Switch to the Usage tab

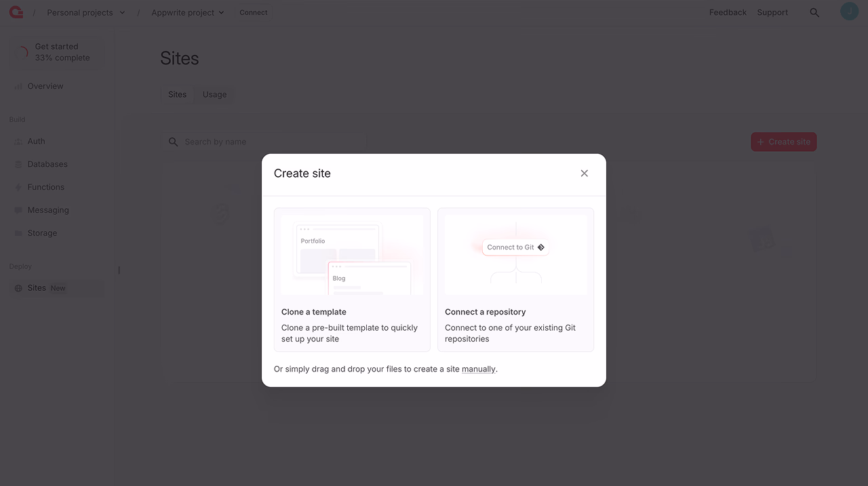coord(214,94)
